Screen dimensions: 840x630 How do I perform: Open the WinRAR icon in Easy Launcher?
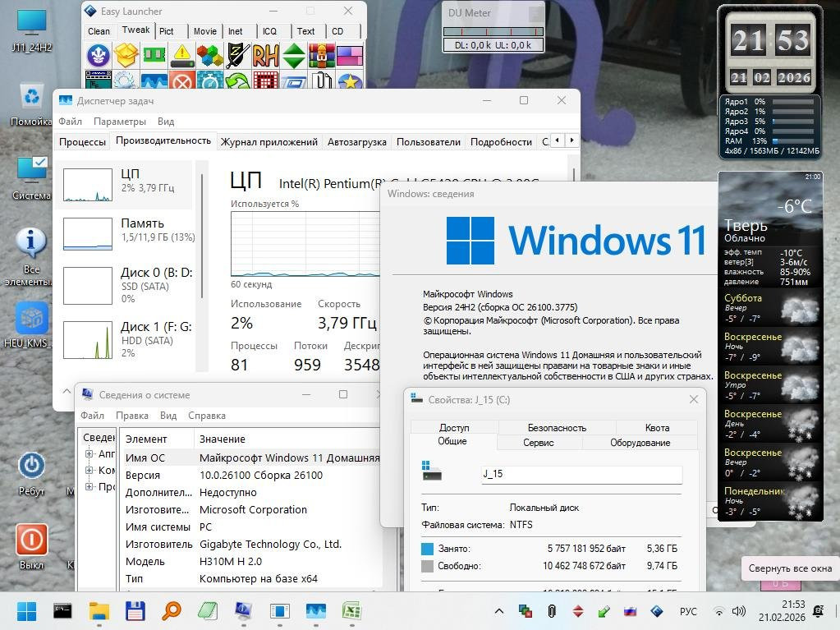[x=321, y=56]
